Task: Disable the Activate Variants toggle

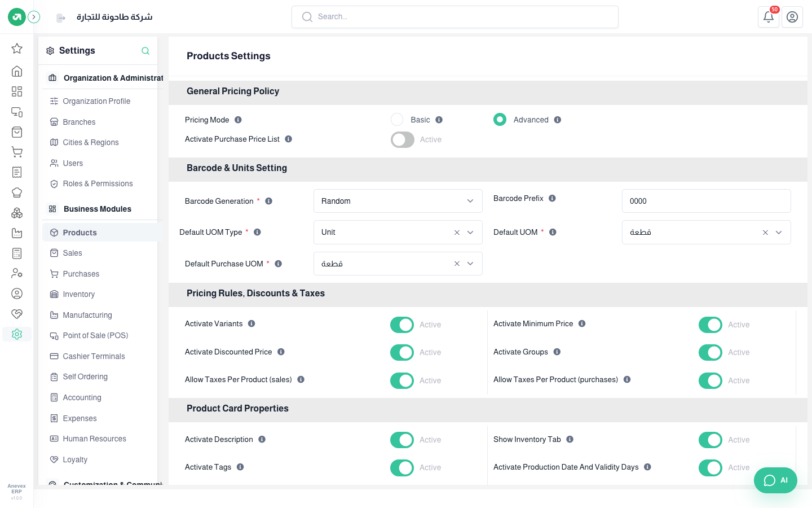Action: (x=402, y=325)
